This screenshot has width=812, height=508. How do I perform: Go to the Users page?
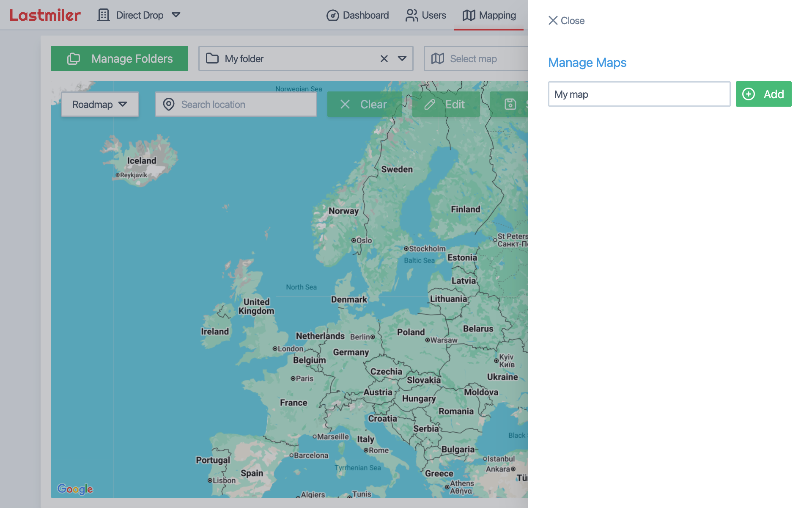(425, 15)
